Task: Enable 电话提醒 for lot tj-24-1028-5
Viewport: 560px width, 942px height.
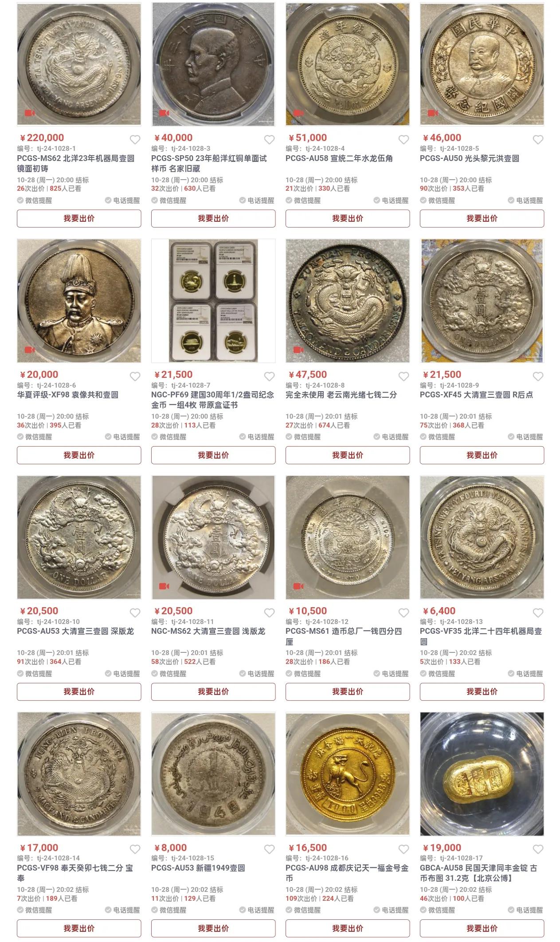Action: click(525, 200)
